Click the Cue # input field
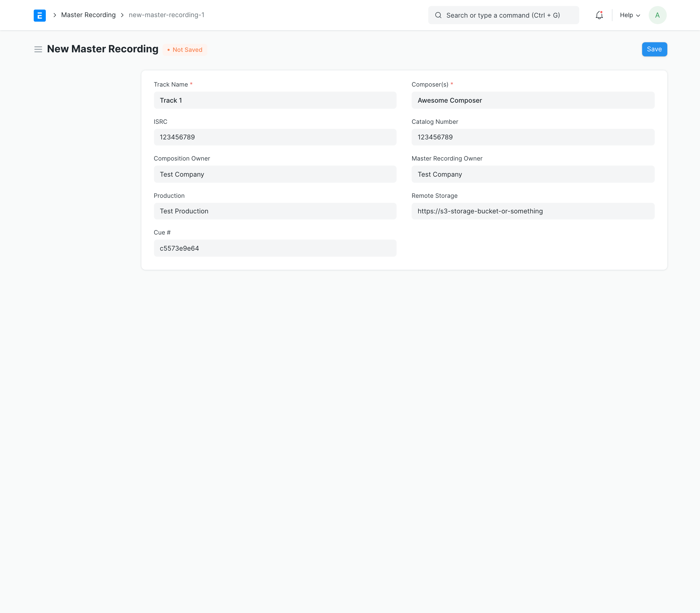The width and height of the screenshot is (700, 613). (275, 248)
